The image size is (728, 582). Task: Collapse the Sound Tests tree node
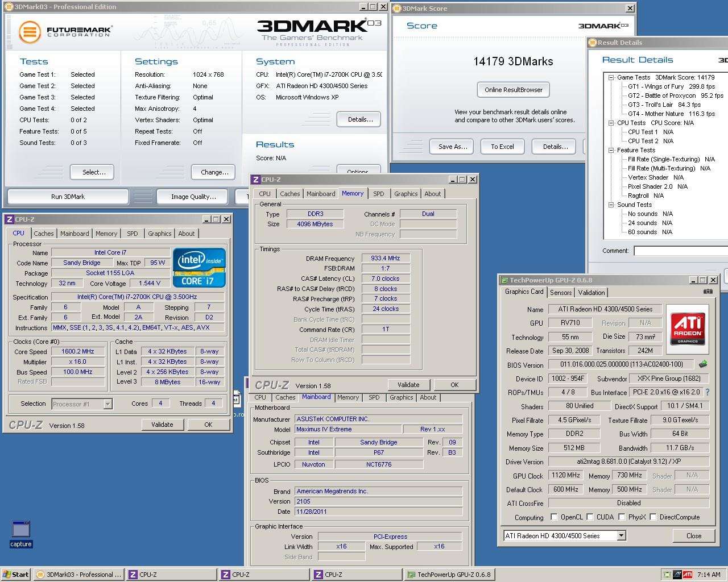[611, 205]
